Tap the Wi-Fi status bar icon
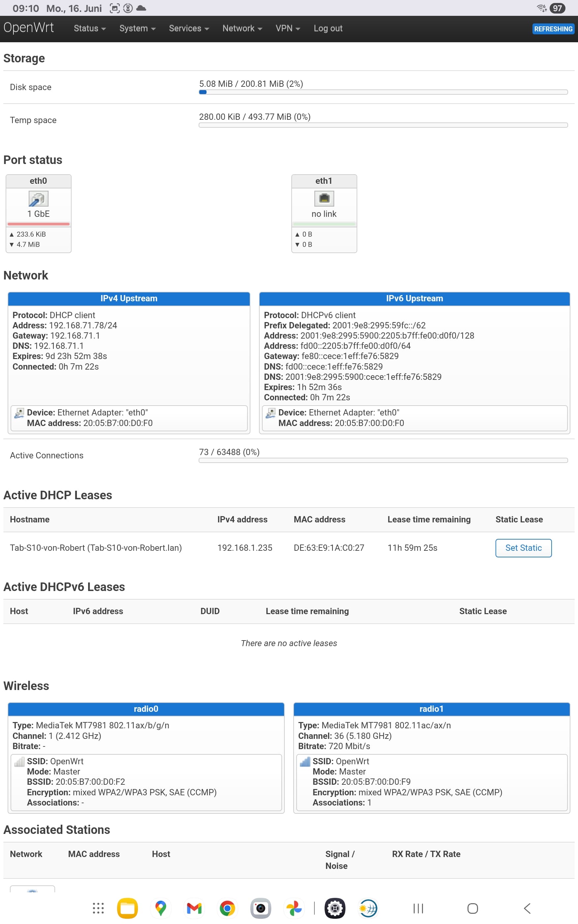Viewport: 578px width, 924px height. pyautogui.click(x=541, y=8)
